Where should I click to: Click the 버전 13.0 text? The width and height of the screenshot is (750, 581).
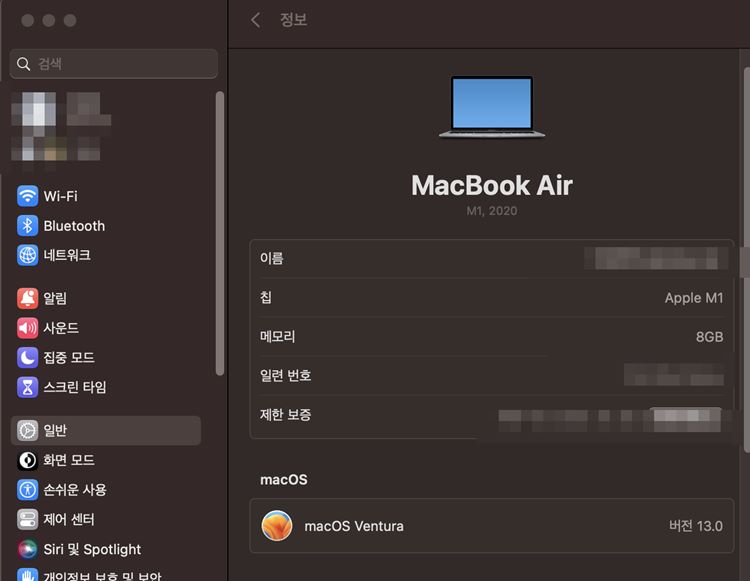[x=695, y=526]
